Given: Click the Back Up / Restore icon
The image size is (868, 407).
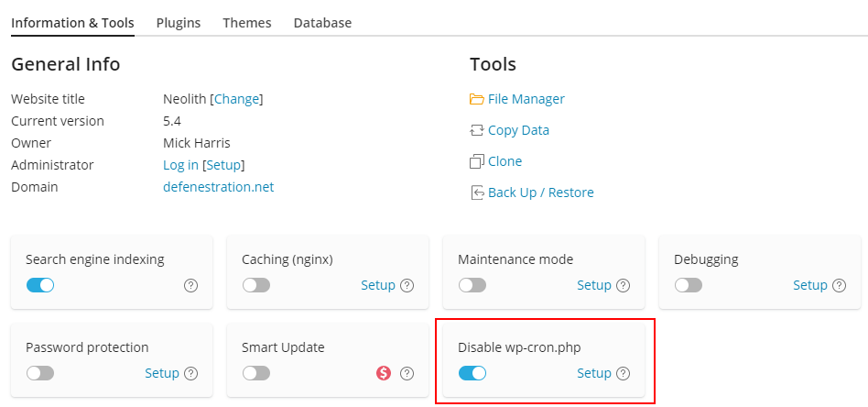Looking at the screenshot, I should coord(477,192).
